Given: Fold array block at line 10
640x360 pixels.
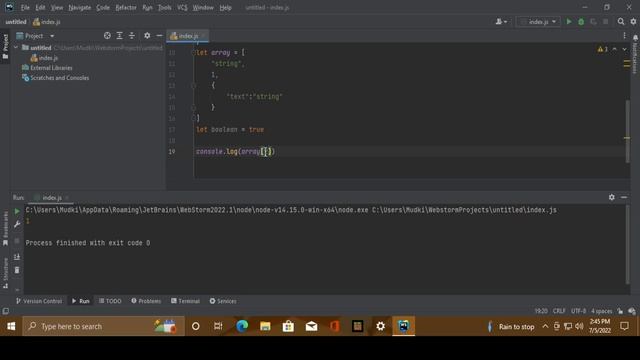Looking at the screenshot, I should coord(194,52).
